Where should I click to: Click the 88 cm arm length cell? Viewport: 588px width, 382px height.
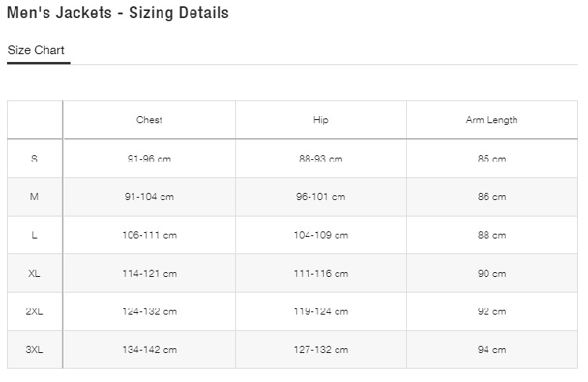point(492,235)
